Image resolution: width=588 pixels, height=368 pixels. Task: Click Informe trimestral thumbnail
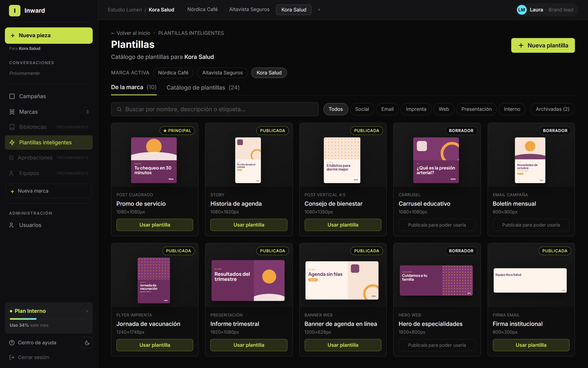[248, 280]
